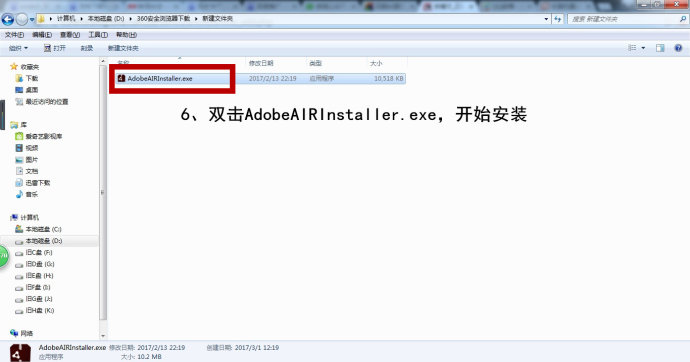This screenshot has height=362, width=690.
Task: Open help with the question mark icon
Action: pyautogui.click(x=678, y=48)
